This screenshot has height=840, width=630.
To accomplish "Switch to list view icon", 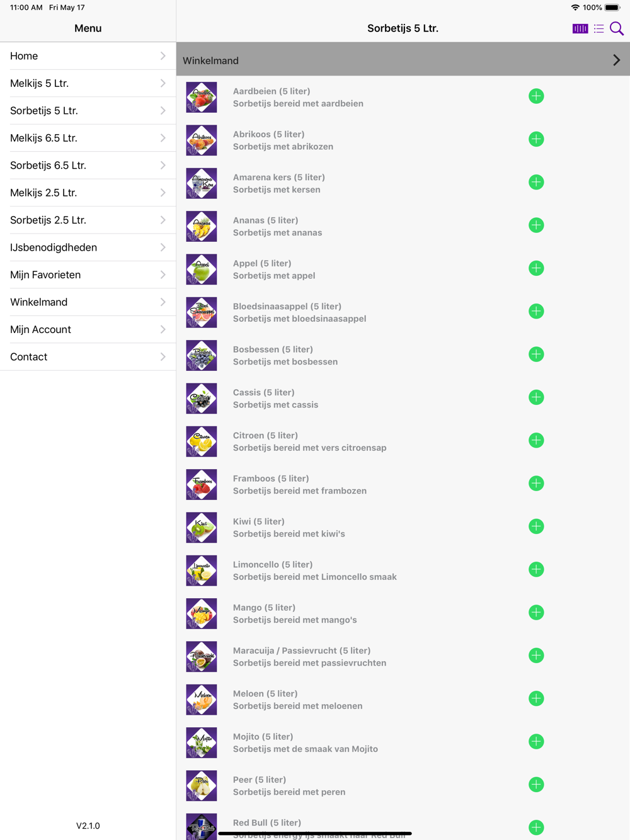I will (598, 28).
